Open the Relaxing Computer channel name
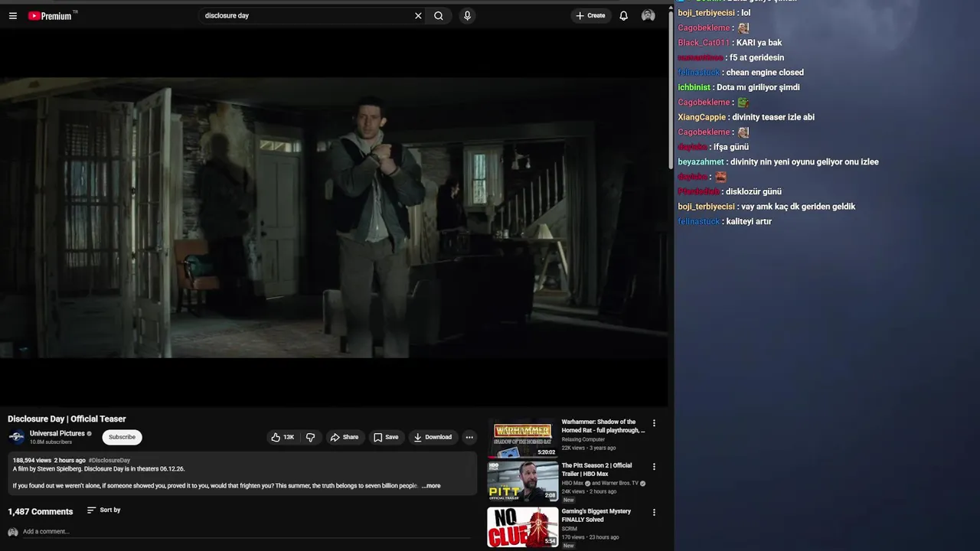The image size is (980, 551). [x=583, y=439]
